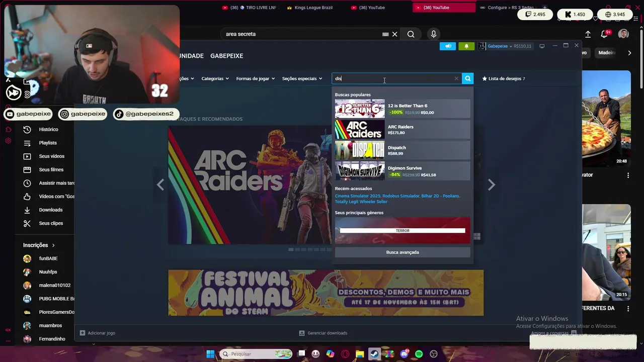The height and width of the screenshot is (362, 644).
Task: Open Playlists in YouTube sidebar
Action: coord(48,143)
